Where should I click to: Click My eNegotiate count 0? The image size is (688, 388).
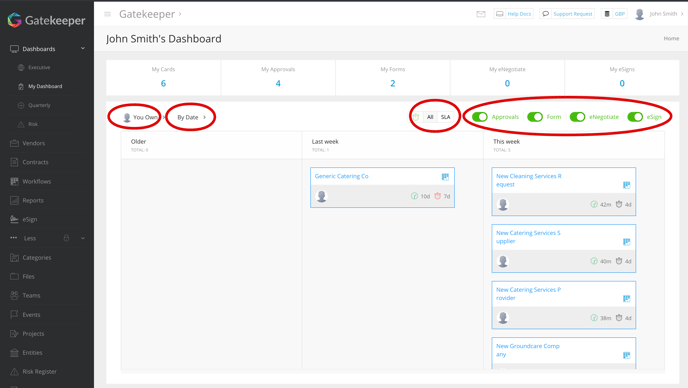pyautogui.click(x=507, y=83)
